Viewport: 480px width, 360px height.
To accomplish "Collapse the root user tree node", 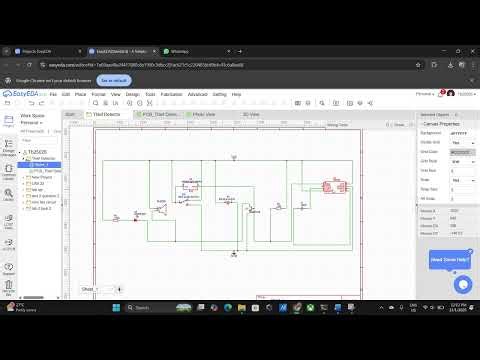I will (x=19, y=152).
